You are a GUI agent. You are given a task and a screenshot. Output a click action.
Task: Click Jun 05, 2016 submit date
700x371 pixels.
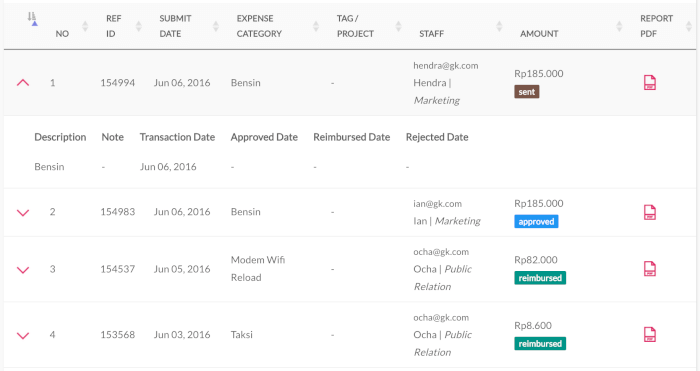coord(182,269)
